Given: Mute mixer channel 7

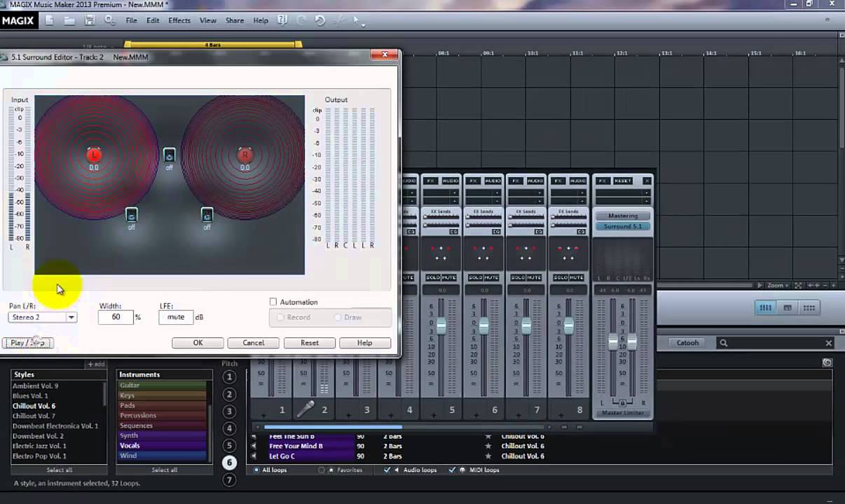Looking at the screenshot, I should 534,278.
